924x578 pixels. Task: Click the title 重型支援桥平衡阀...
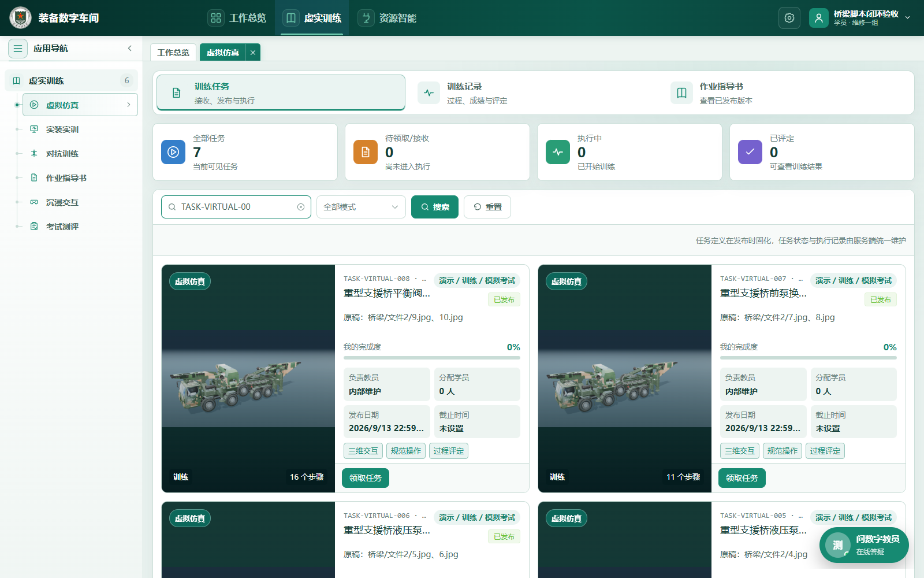[x=387, y=293]
